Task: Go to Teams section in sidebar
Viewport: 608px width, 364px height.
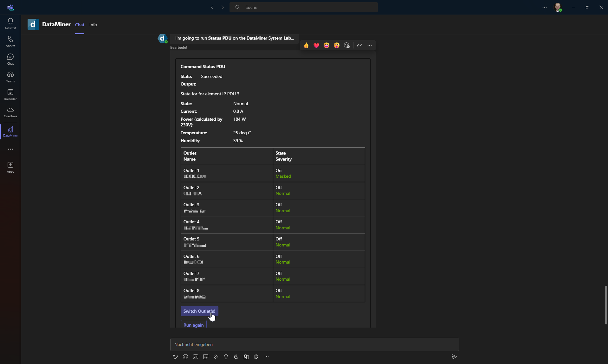Action: [10, 77]
